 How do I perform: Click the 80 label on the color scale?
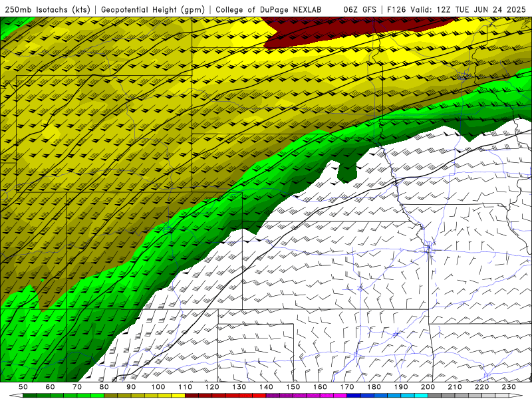tap(104, 387)
